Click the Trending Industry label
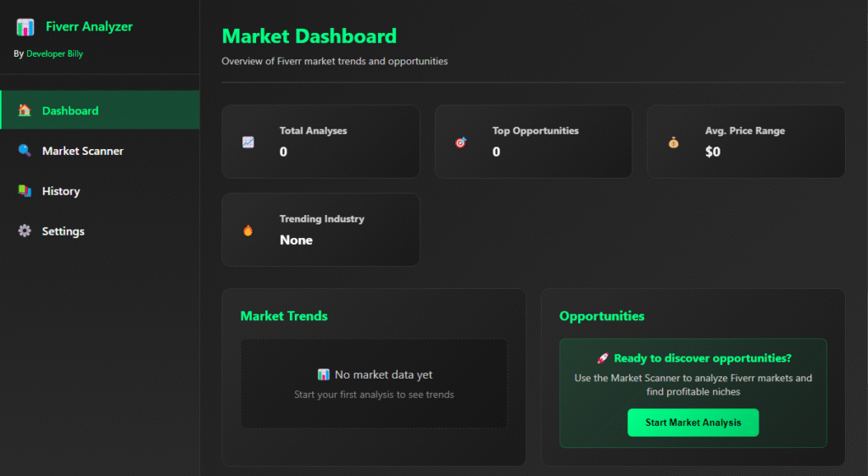 (321, 219)
